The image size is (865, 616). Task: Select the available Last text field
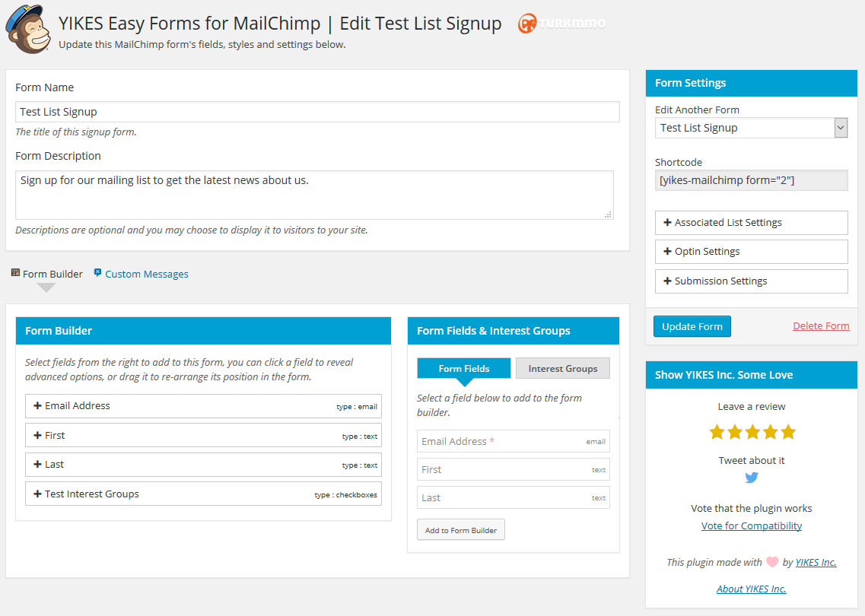pyautogui.click(x=513, y=497)
